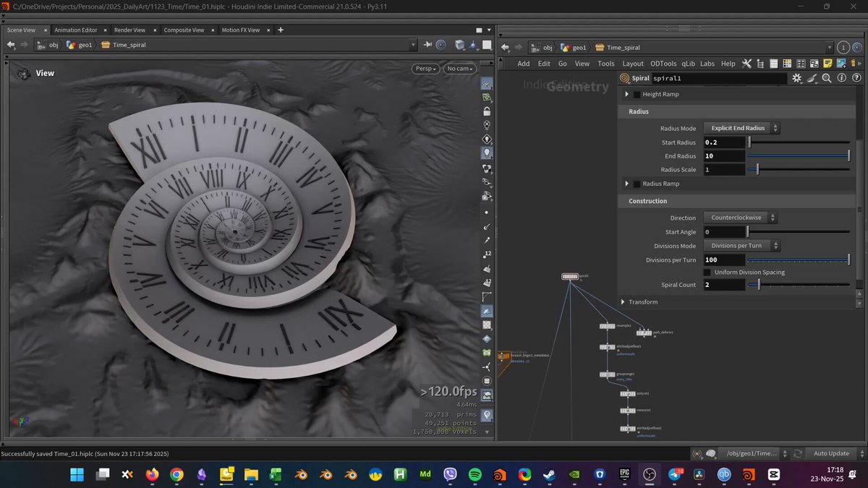
Task: Click the back arrow in network editor
Action: pos(506,48)
